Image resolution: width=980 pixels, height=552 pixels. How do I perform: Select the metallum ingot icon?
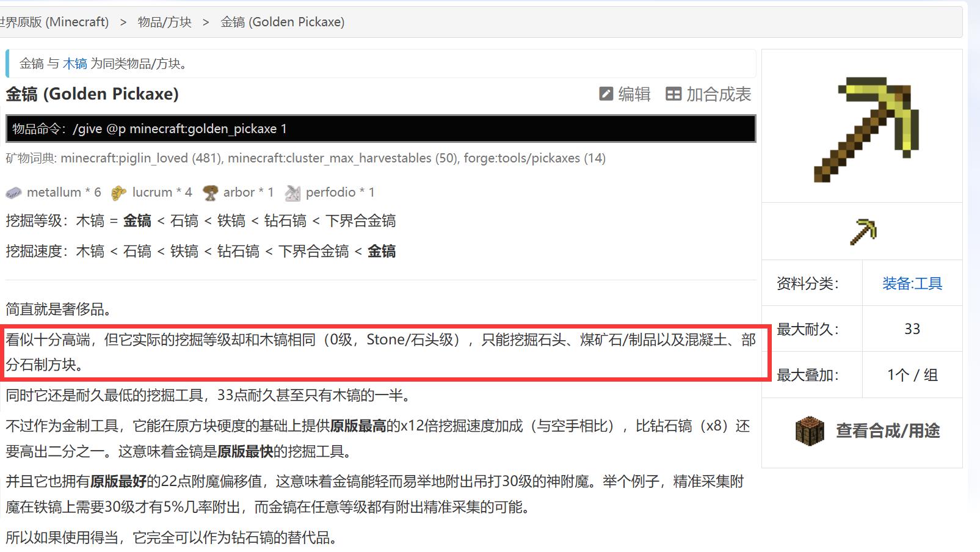(x=13, y=192)
